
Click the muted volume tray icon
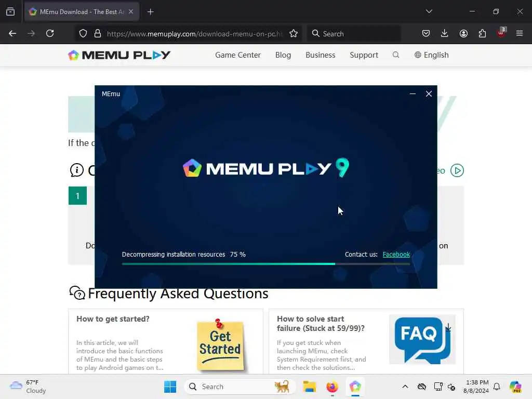point(451,387)
